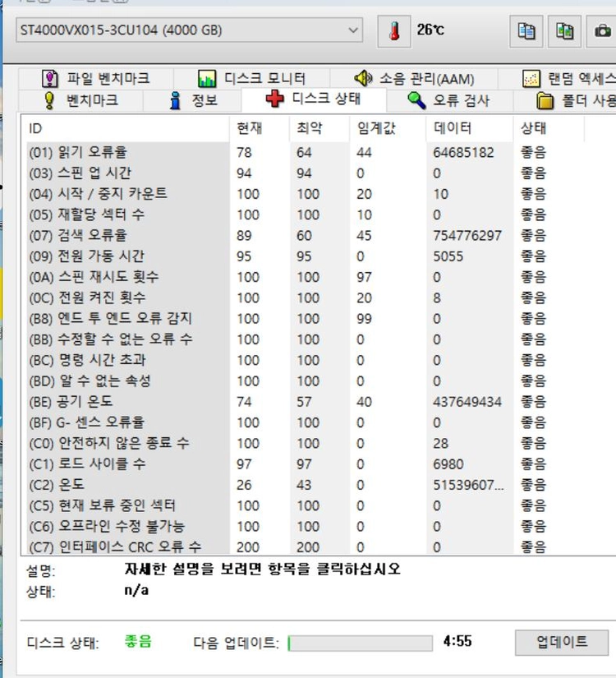The image size is (616, 678).
Task: Select the (B8) 엔드 투 엔드 오류 감지 row
Action: (x=306, y=318)
